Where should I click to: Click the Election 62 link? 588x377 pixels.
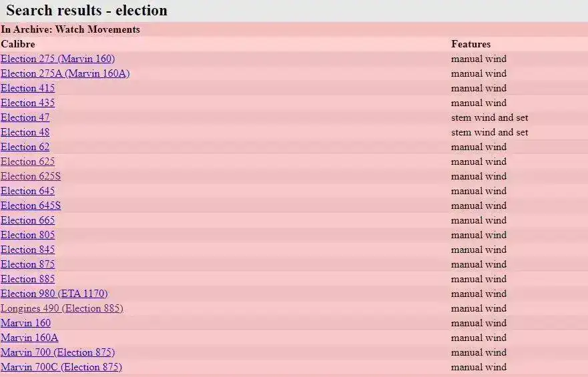pos(25,147)
